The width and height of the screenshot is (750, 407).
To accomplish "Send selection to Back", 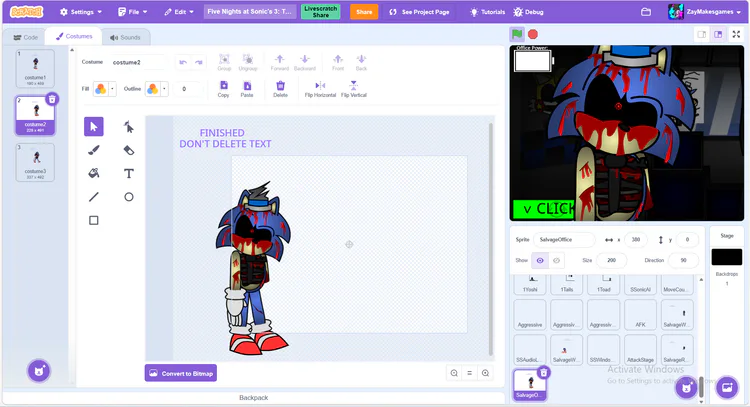I will click(361, 62).
